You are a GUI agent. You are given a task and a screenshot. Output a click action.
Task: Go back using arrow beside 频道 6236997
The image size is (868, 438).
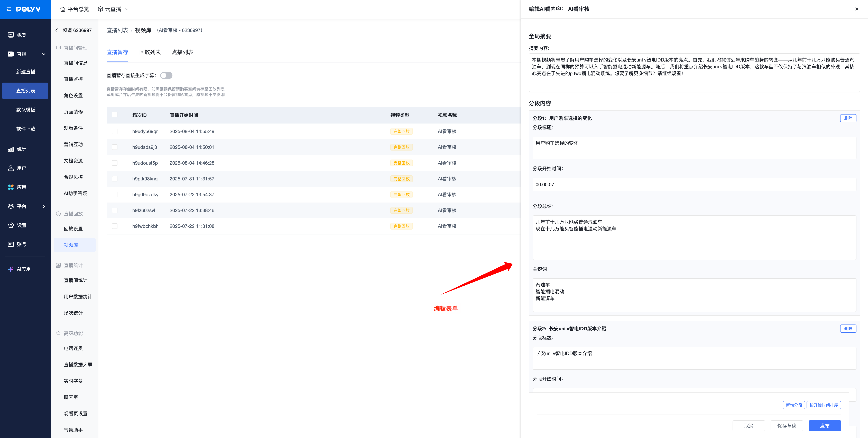tap(57, 30)
